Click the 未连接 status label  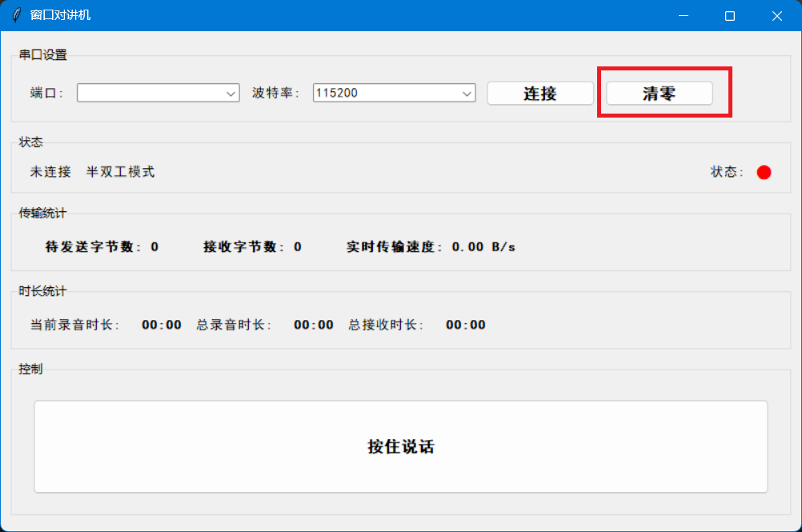50,171
